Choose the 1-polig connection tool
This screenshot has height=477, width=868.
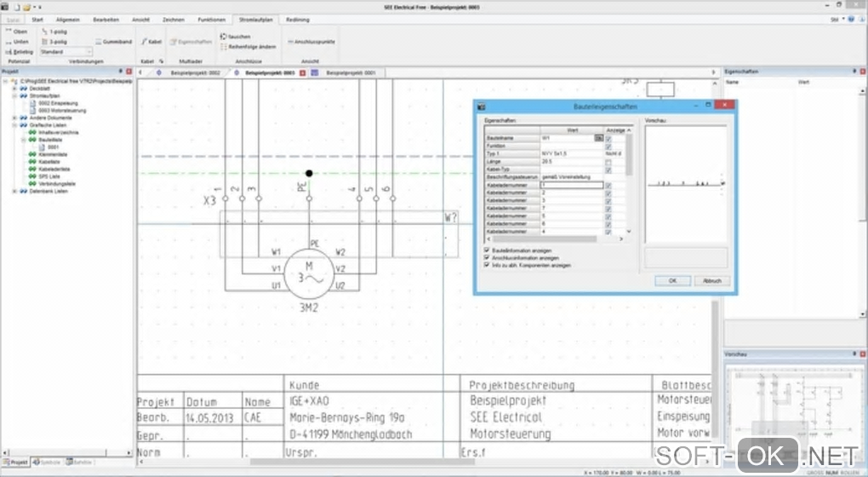point(54,32)
